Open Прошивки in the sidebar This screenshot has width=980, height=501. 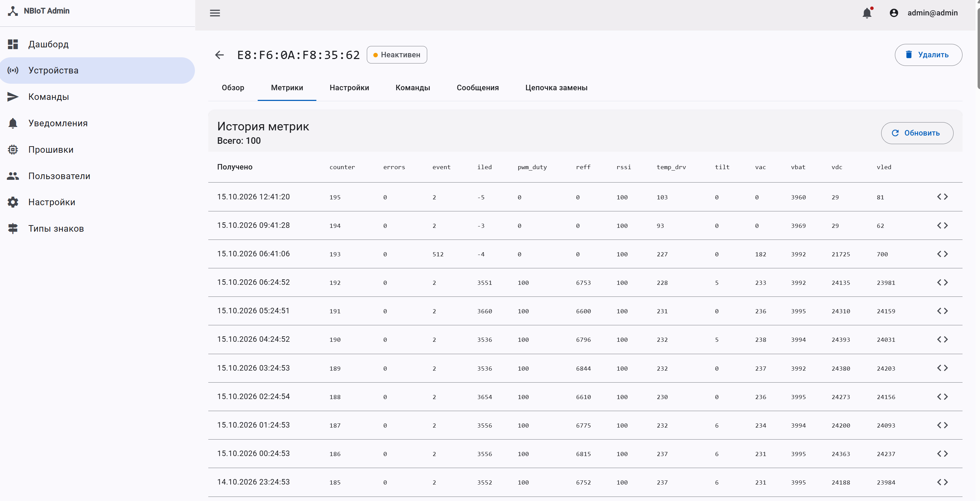(x=97, y=150)
